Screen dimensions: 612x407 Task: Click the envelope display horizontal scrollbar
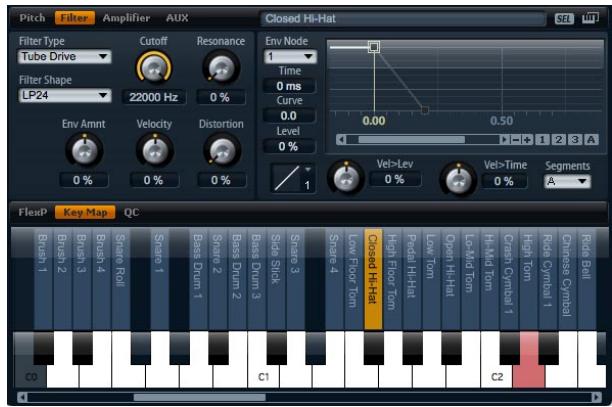coord(412,140)
